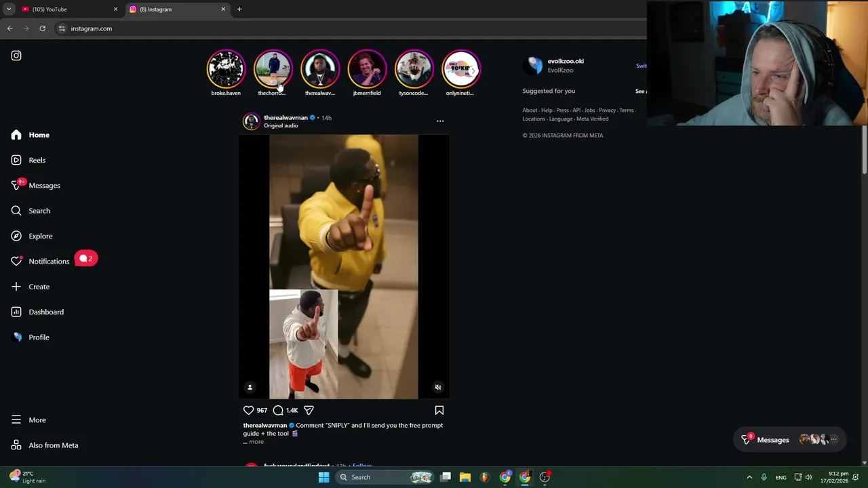Screen dimensions: 868x488
Task: Go to Home in the Instagram sidebar
Action: [31, 135]
